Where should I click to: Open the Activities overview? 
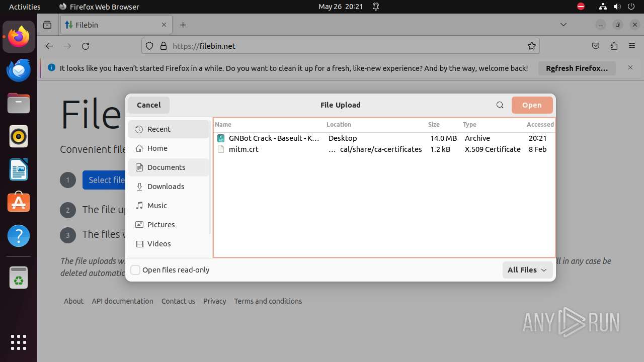click(x=25, y=7)
